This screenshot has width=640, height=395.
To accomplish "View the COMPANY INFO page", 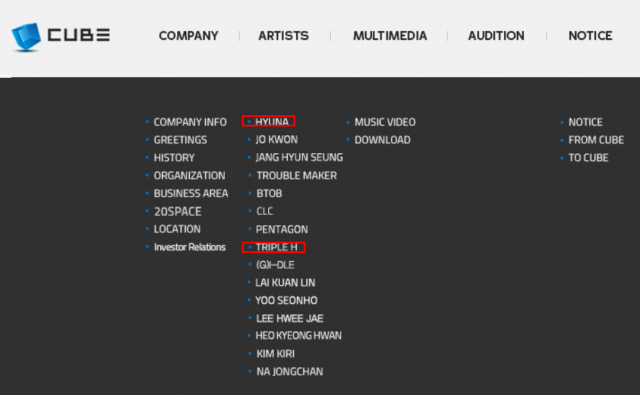I will tap(190, 122).
